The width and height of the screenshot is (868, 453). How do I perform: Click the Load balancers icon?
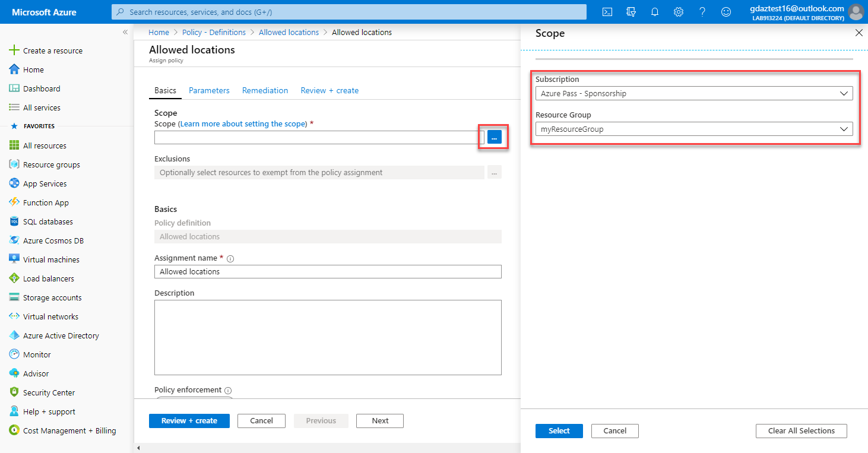click(x=14, y=278)
